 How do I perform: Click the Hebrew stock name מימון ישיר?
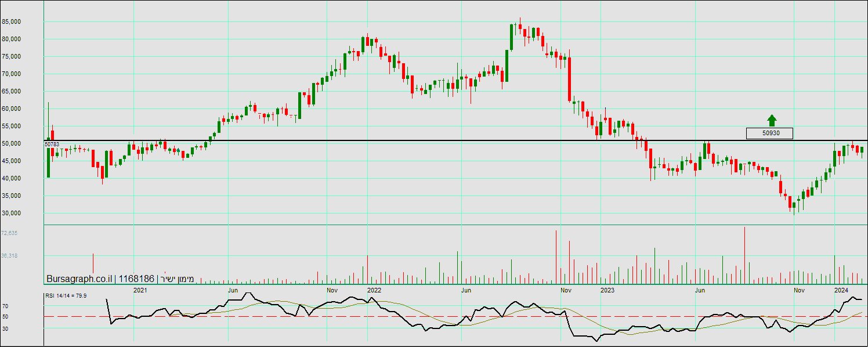[177, 279]
